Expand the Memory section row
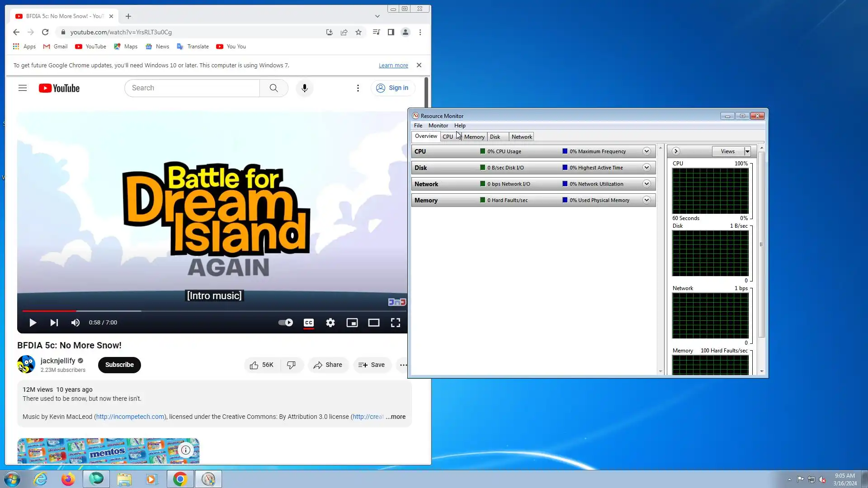The height and width of the screenshot is (488, 868). click(646, 200)
